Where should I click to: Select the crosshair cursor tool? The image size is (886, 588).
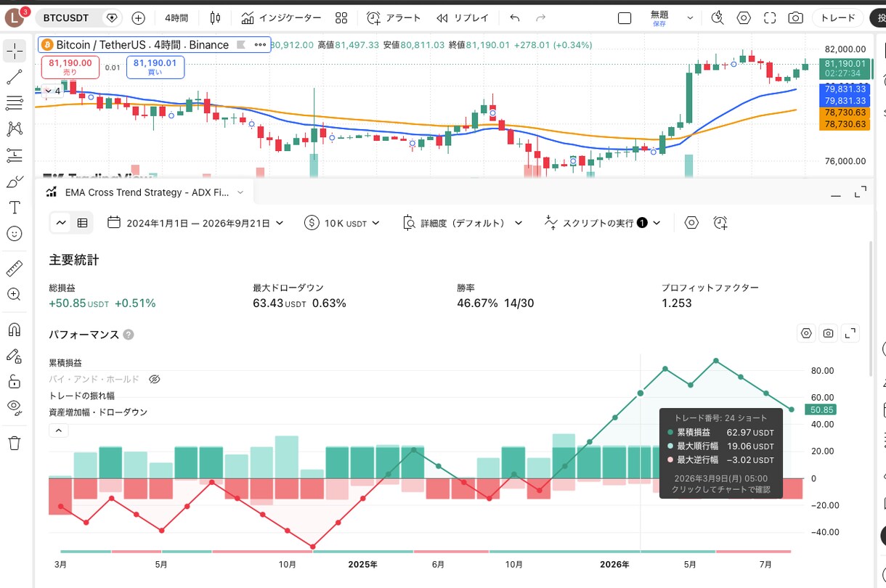coord(14,51)
